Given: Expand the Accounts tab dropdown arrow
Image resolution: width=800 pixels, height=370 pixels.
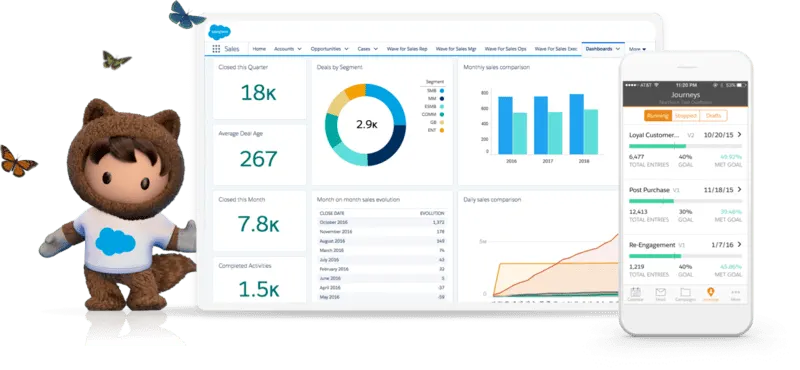Looking at the screenshot, I should (298, 49).
